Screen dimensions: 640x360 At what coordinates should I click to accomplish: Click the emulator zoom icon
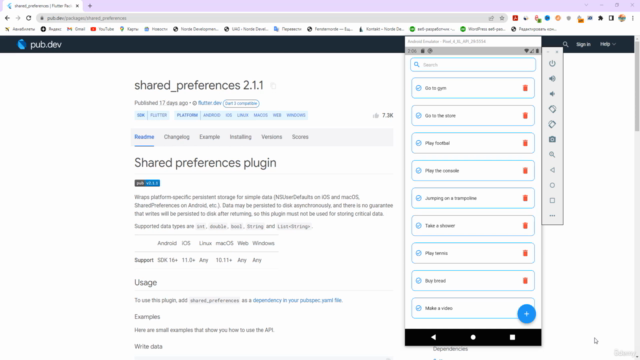click(x=552, y=155)
